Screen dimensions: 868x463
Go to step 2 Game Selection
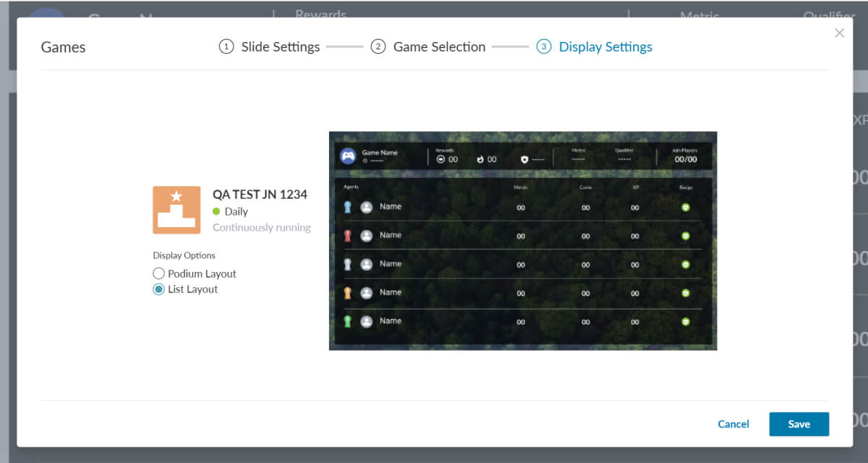(x=427, y=47)
